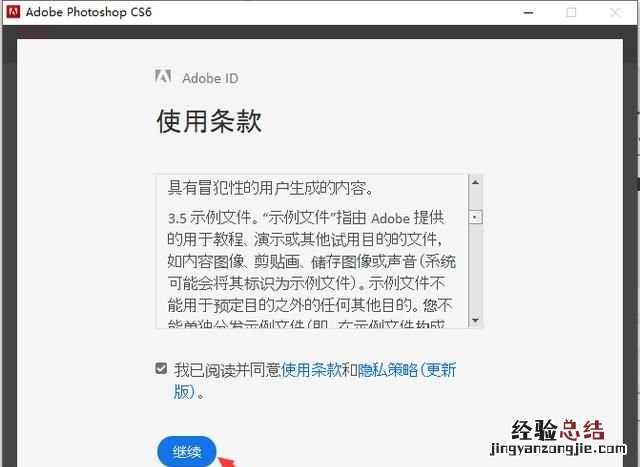Minimize the Adobe Photoshop CS6 window

point(529,13)
